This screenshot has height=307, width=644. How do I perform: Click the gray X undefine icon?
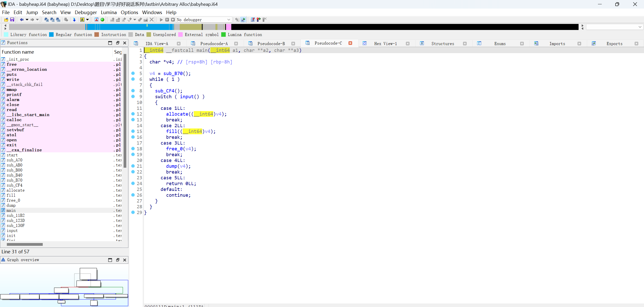tap(151, 20)
